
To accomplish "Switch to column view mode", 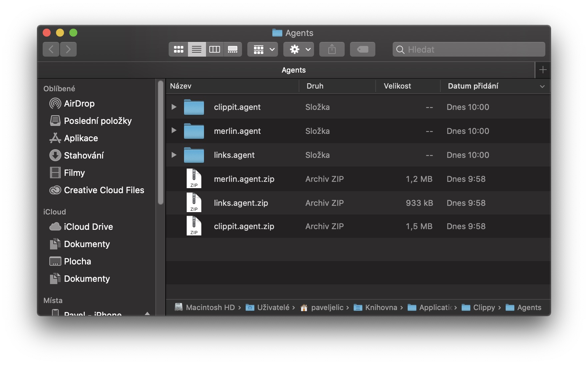I will click(214, 49).
